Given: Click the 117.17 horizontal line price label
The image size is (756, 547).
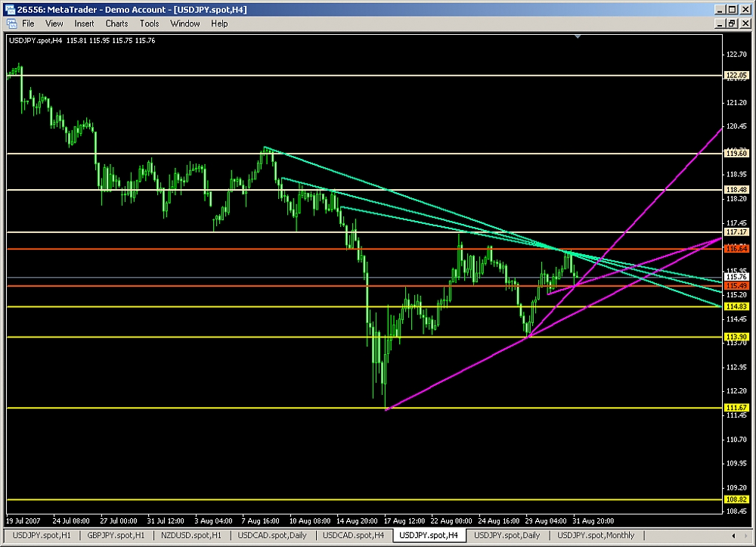Looking at the screenshot, I should point(736,232).
